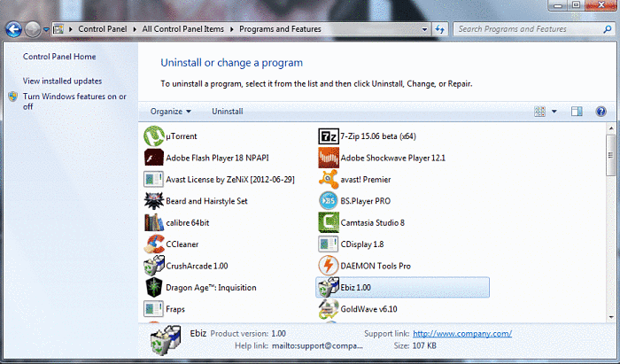Click the vertical scrollbar thumb
This screenshot has height=364, width=620.
[611, 155]
